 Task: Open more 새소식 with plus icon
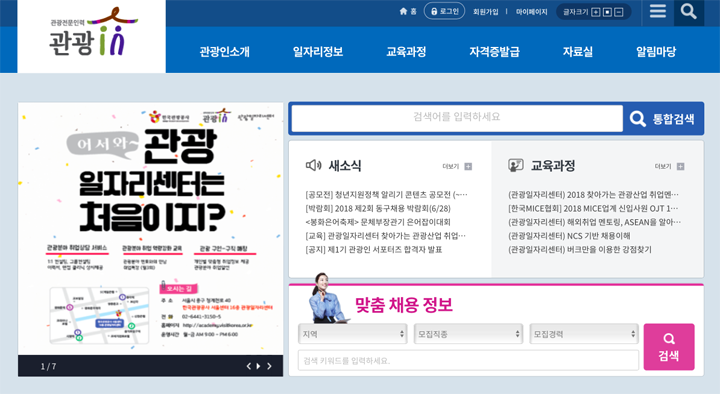pyautogui.click(x=468, y=166)
